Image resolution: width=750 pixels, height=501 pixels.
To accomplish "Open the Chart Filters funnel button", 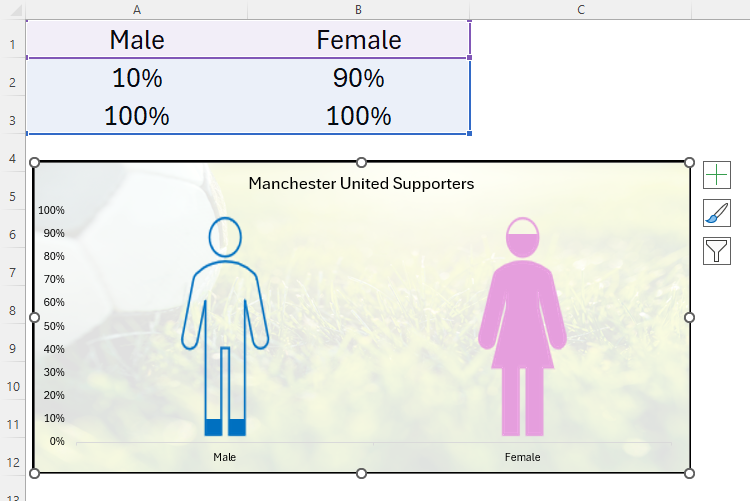I will coord(717,251).
